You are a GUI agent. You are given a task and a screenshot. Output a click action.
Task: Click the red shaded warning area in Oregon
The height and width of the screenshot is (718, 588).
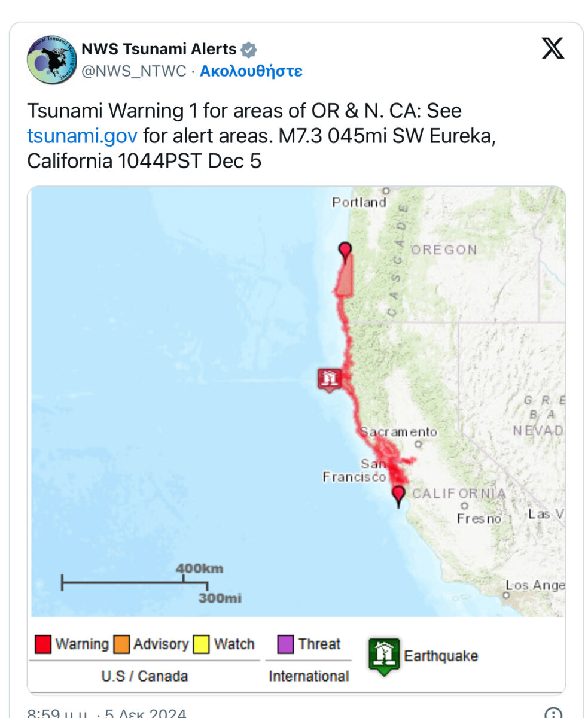[345, 278]
